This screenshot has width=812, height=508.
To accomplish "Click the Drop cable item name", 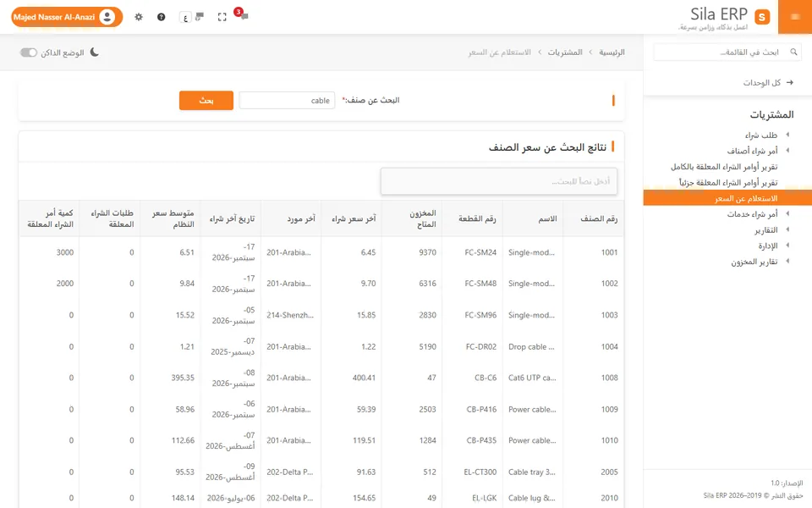I will (x=531, y=347).
